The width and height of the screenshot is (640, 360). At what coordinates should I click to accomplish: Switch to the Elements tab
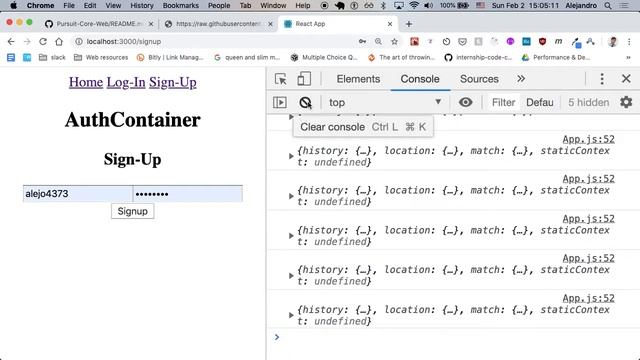point(358,79)
